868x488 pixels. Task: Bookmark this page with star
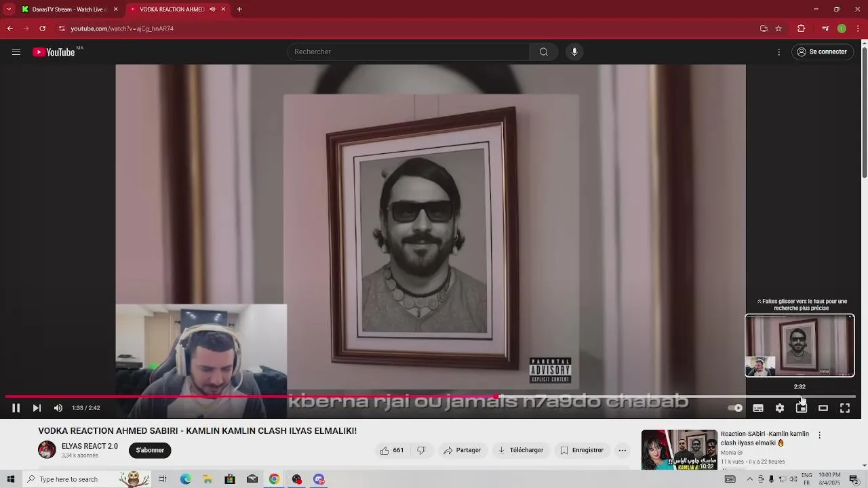click(x=778, y=28)
